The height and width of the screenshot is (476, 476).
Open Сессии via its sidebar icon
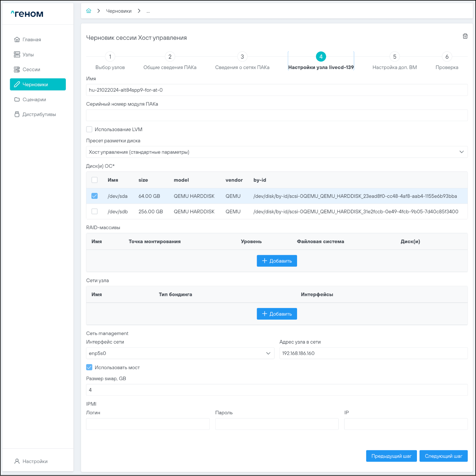(17, 69)
